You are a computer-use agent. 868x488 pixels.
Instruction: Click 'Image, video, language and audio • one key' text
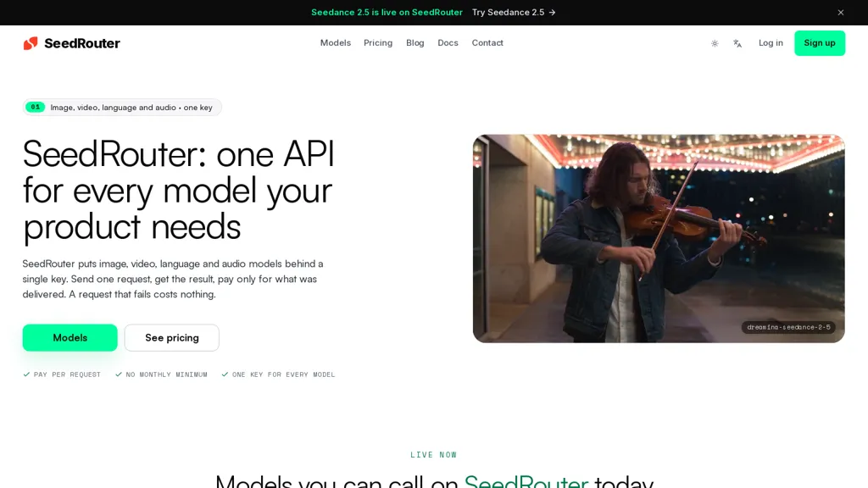(x=131, y=108)
